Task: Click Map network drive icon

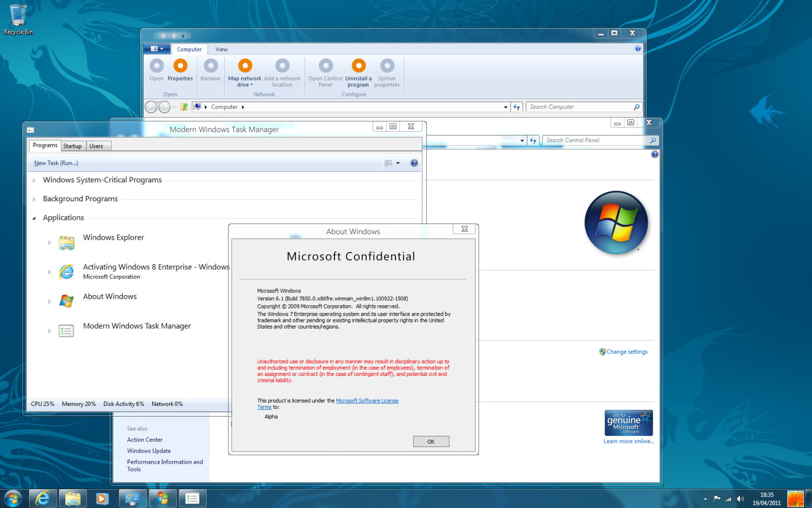Action: coord(245,67)
